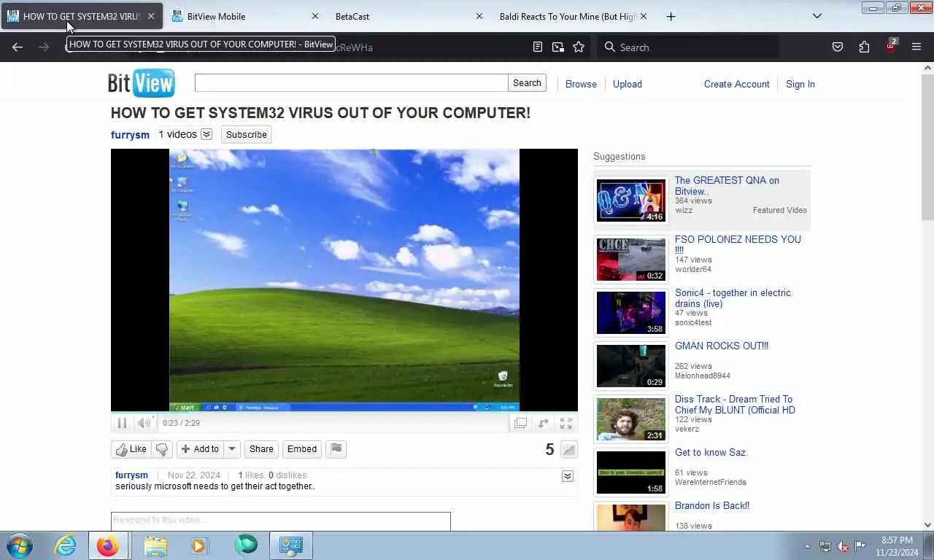The height and width of the screenshot is (560, 934).
Task: Open the Firefox extensions puzzle icon
Action: pos(864,47)
